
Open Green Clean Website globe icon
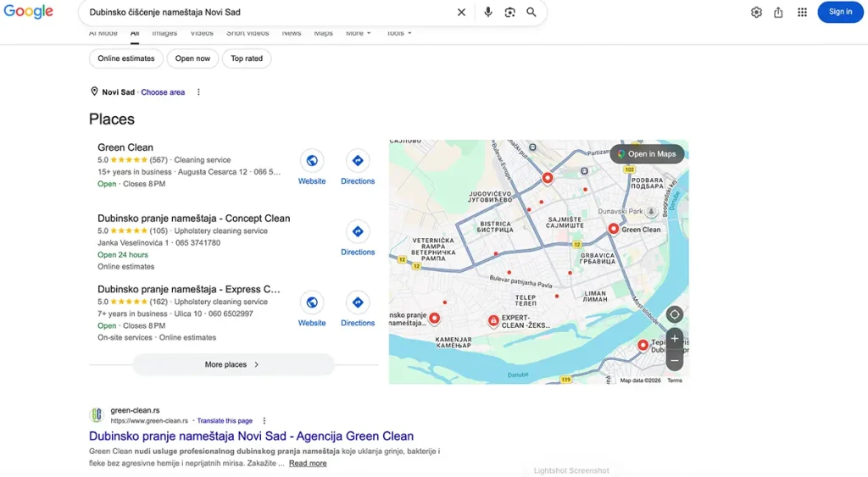coord(312,160)
